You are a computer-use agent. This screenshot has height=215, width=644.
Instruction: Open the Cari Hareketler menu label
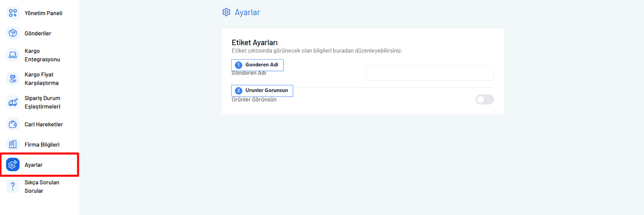(44, 124)
